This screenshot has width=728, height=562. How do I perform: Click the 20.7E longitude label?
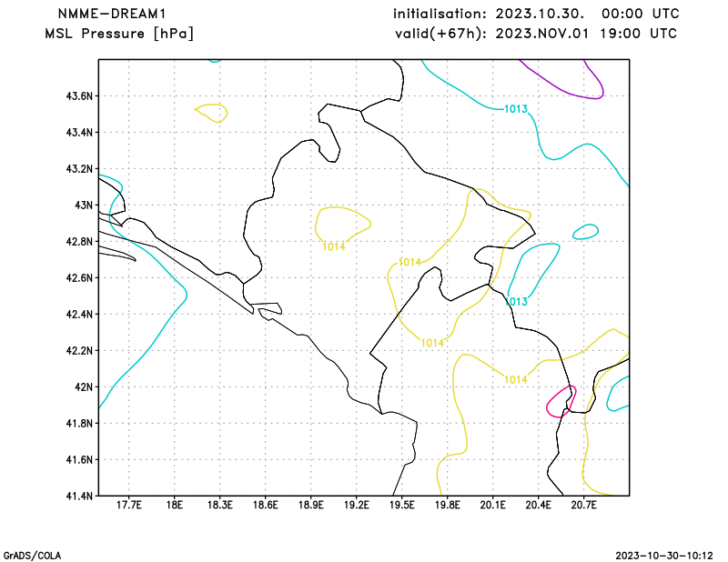coord(583,506)
